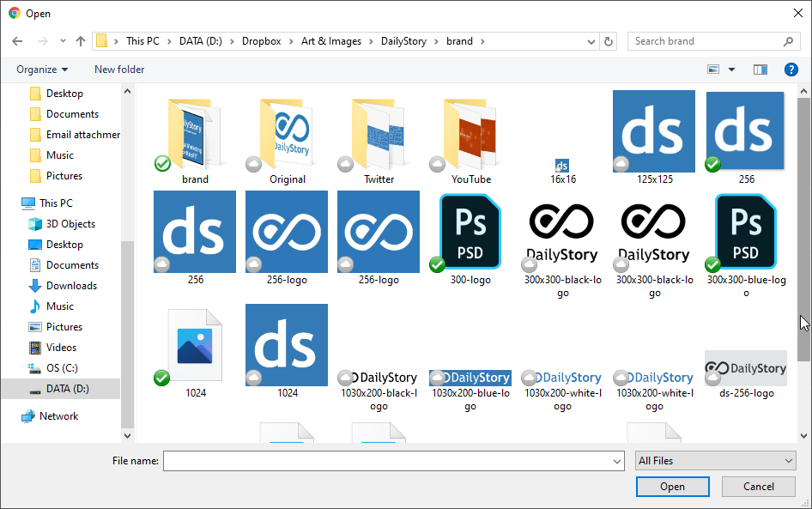Select the DATA (D:) drive in the sidebar
812x509 pixels.
(61, 389)
